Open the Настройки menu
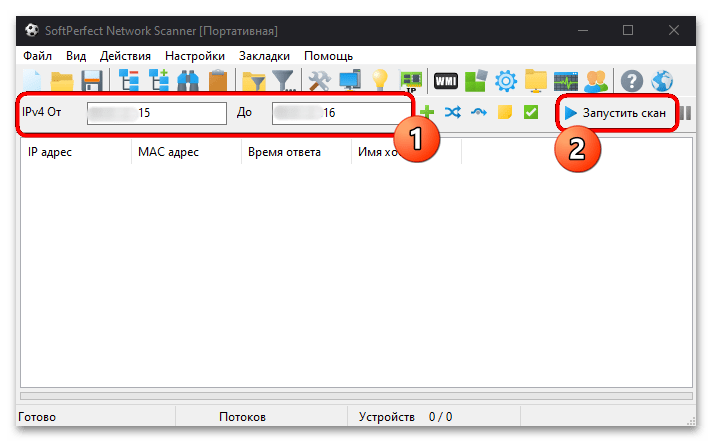This screenshot has height=442, width=712. [x=195, y=56]
